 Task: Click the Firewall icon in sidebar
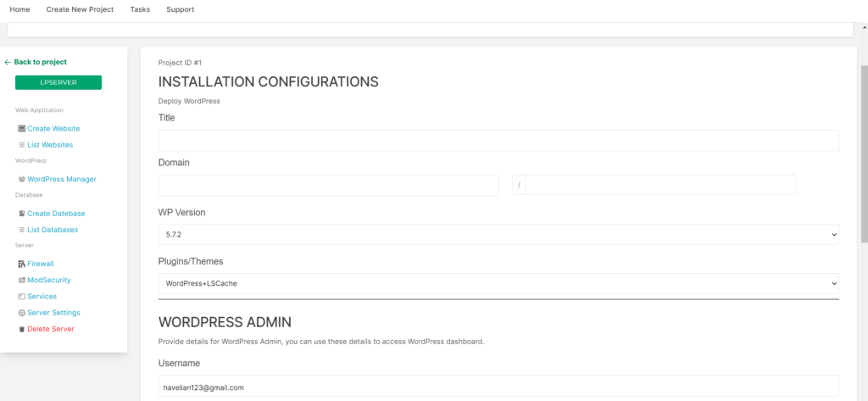click(x=21, y=264)
